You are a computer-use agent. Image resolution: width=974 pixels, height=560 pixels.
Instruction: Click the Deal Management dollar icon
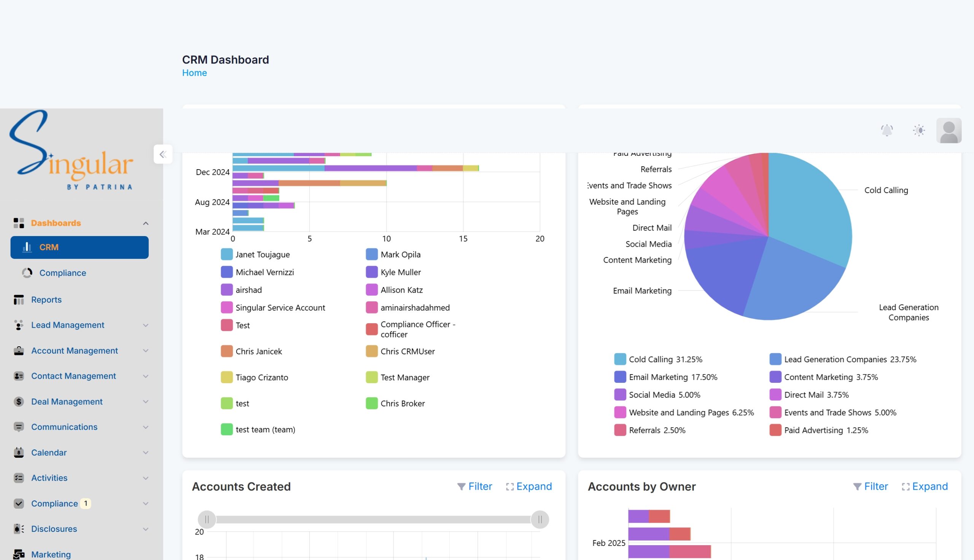pos(19,401)
